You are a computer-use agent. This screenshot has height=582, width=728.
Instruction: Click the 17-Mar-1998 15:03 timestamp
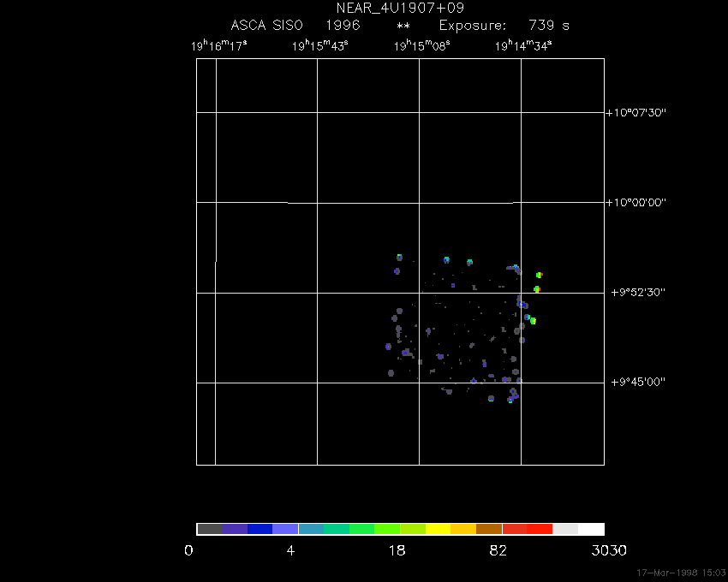681,573
